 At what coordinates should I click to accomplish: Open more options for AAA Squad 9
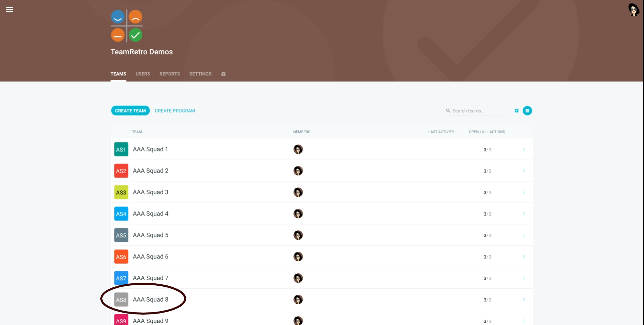(x=524, y=321)
